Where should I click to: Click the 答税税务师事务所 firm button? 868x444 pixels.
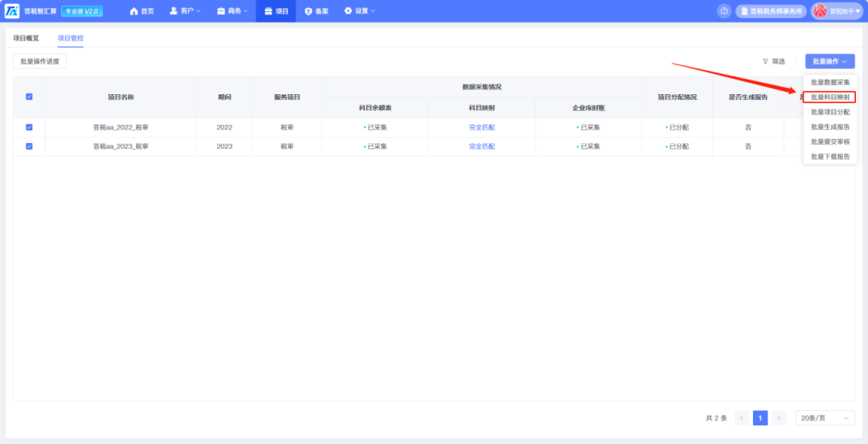(771, 11)
